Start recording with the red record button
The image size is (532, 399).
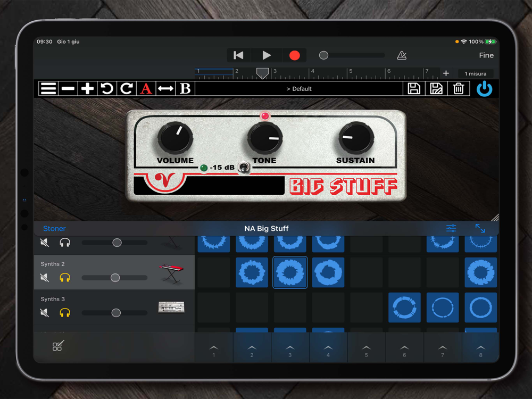(294, 55)
